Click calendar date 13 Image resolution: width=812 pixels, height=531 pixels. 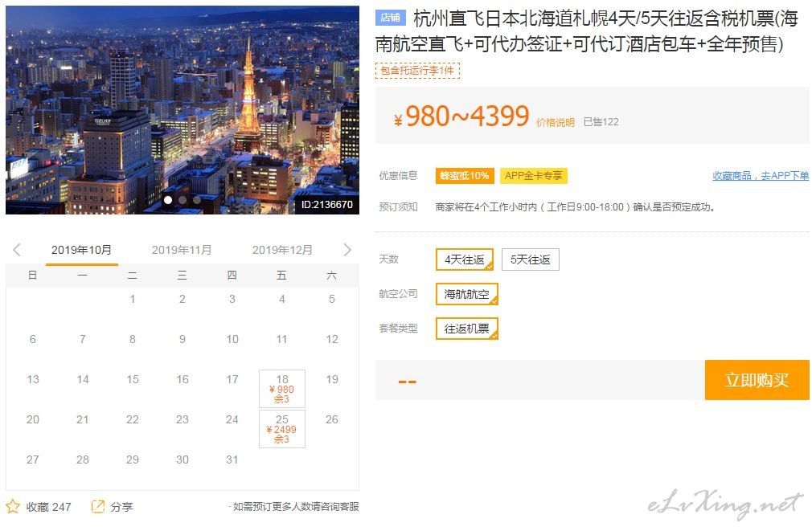33,379
